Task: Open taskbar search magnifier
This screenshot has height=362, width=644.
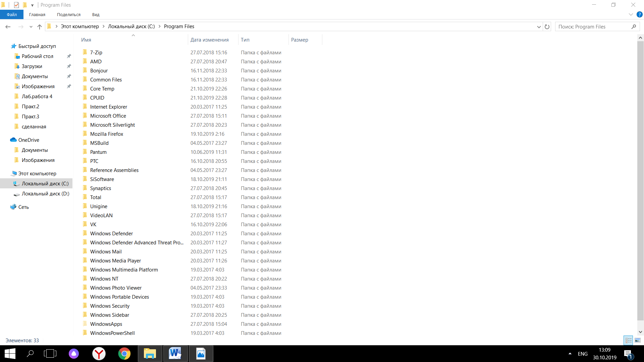Action: [x=30, y=354]
